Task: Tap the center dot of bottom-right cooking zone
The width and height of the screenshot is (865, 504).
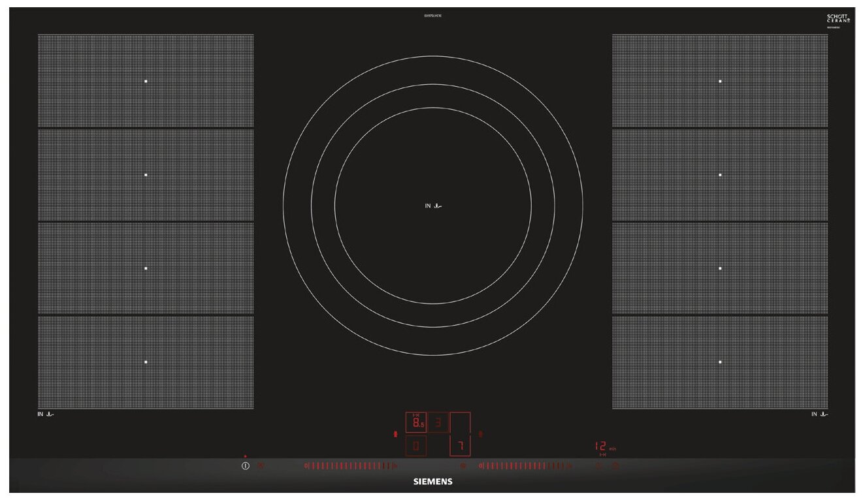Action: pyautogui.click(x=720, y=362)
